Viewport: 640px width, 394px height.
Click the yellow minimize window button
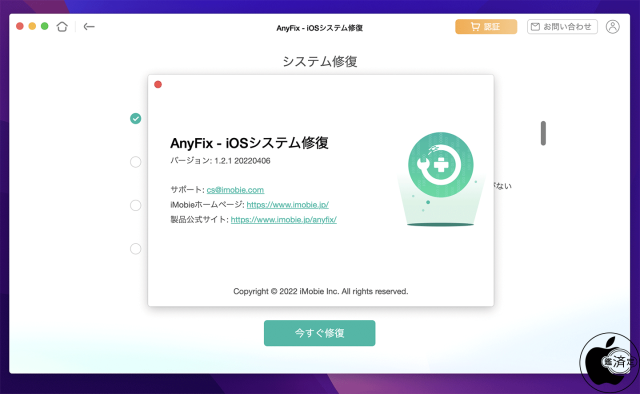pos(32,26)
